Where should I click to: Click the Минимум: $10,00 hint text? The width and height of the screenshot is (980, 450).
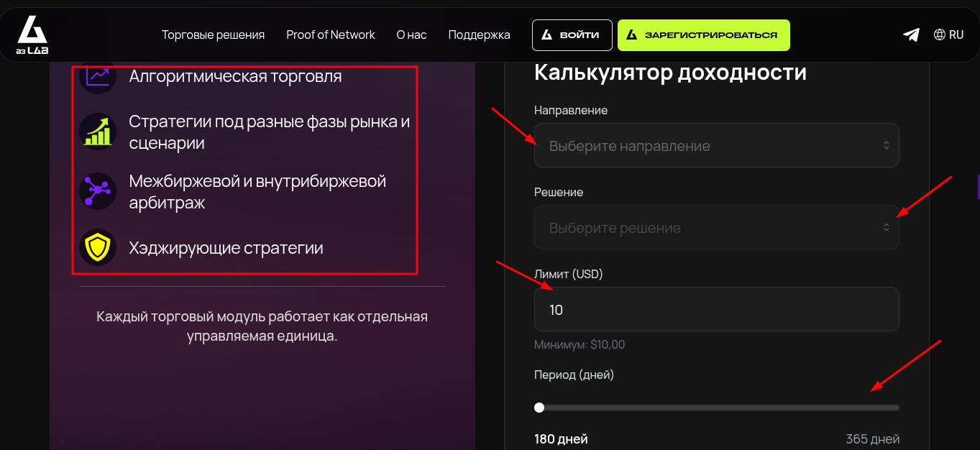[580, 345]
